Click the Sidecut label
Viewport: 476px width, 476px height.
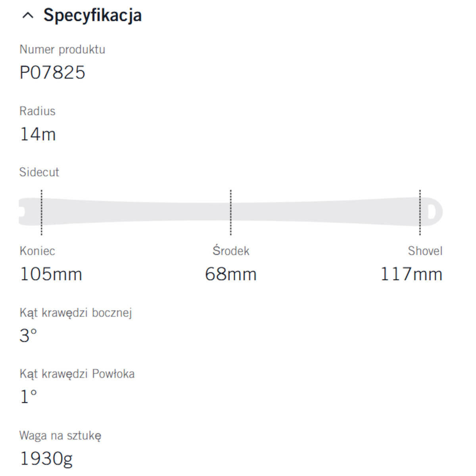point(39,172)
